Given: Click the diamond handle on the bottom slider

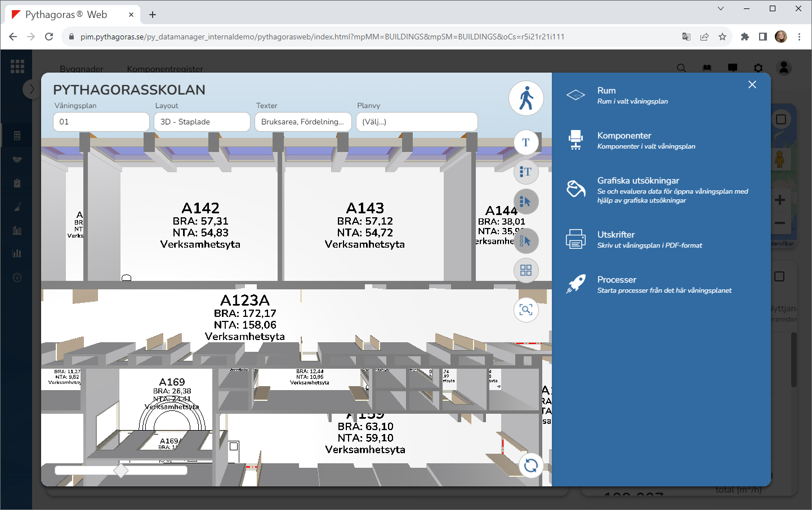Looking at the screenshot, I should pos(121,470).
